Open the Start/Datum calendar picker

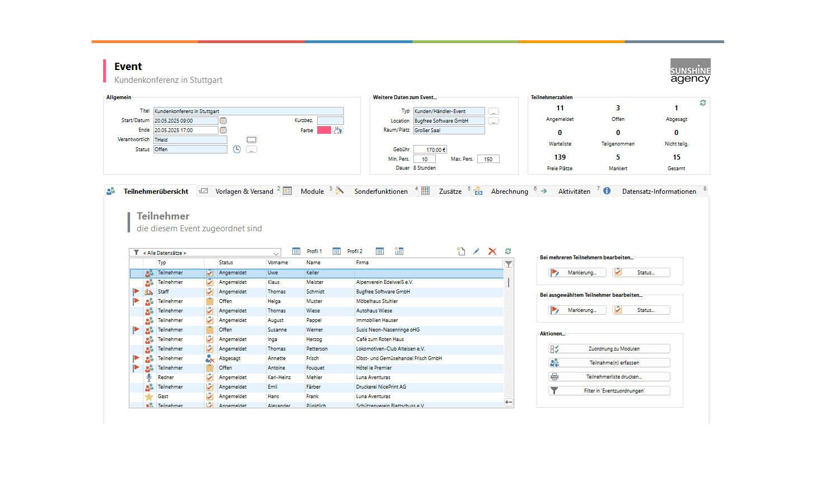[223, 121]
